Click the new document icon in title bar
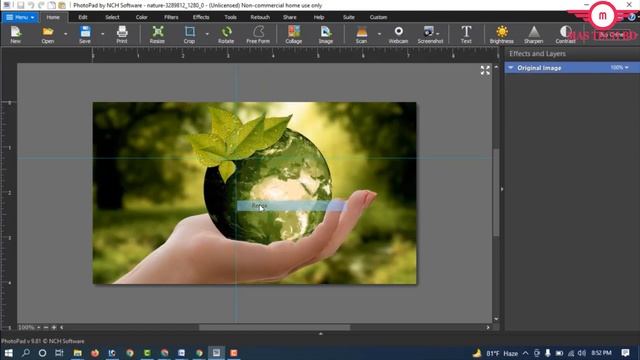The image size is (640, 360). pyautogui.click(x=51, y=5)
